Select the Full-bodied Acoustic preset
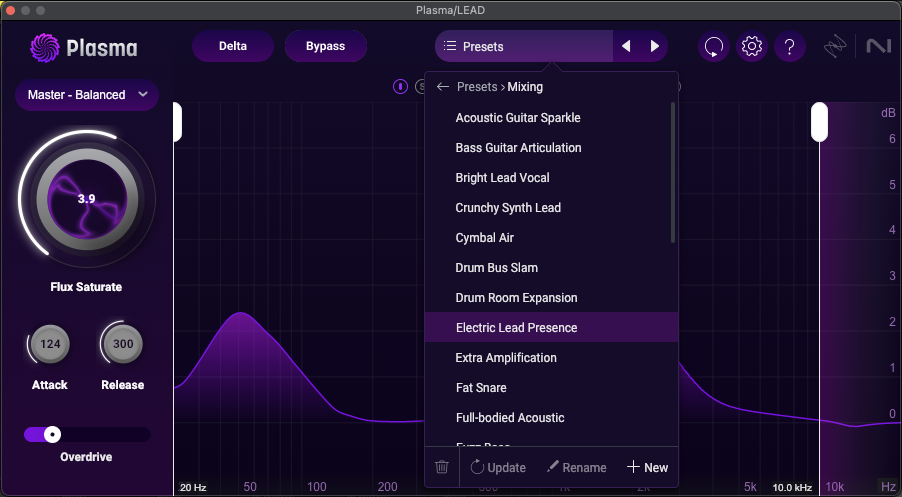The width and height of the screenshot is (902, 497). pos(551,418)
